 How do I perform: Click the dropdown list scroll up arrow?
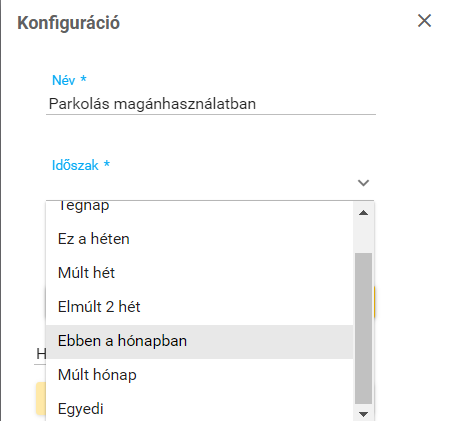tap(363, 213)
